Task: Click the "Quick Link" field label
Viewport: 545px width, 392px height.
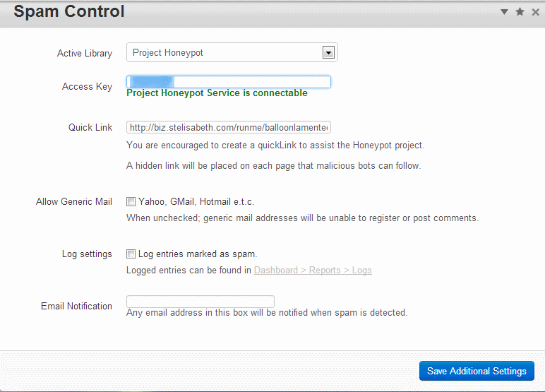Action: coord(90,128)
